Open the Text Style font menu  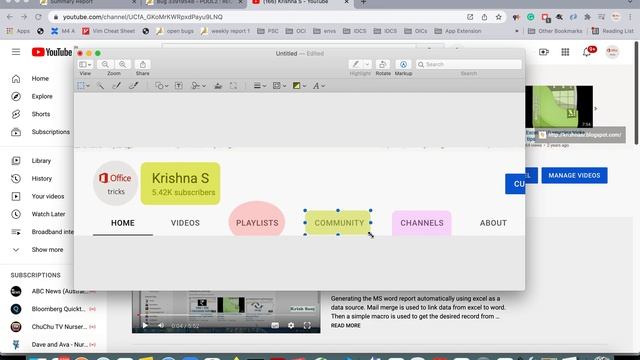pos(319,86)
